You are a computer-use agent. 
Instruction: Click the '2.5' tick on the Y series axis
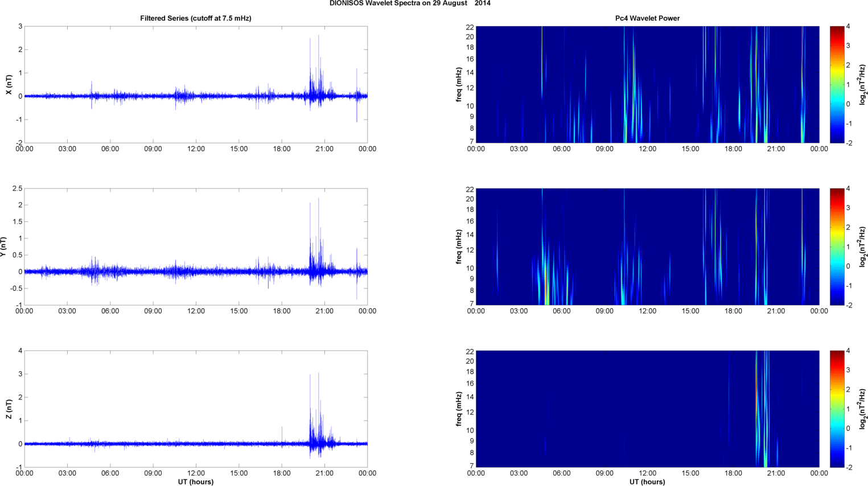[x=17, y=188]
